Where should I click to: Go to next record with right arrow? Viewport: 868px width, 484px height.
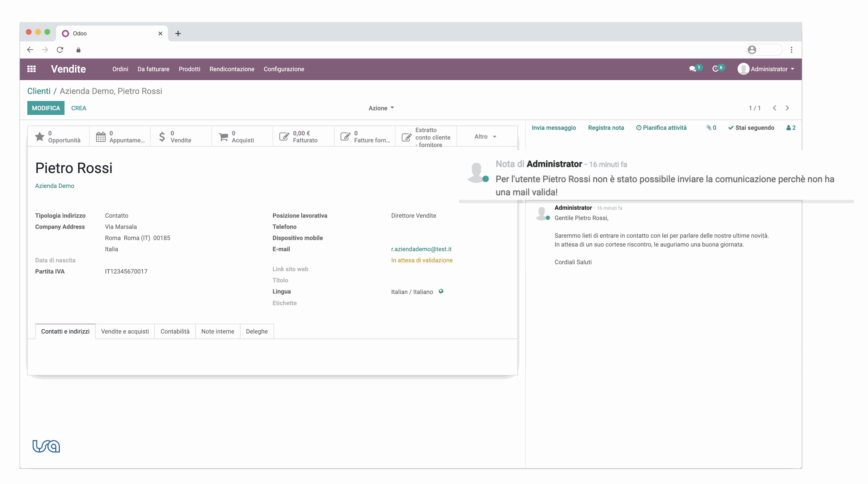[787, 108]
